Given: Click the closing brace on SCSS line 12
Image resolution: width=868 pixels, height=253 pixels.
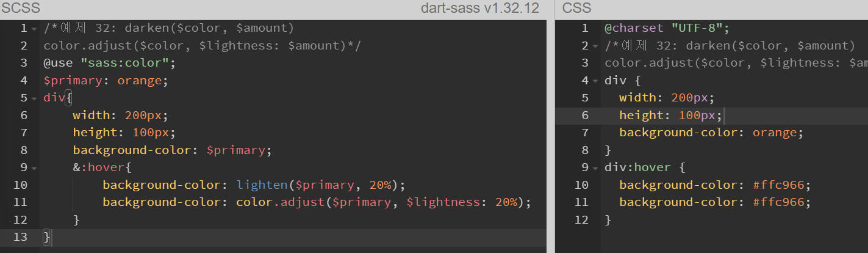Looking at the screenshot, I should [76, 220].
